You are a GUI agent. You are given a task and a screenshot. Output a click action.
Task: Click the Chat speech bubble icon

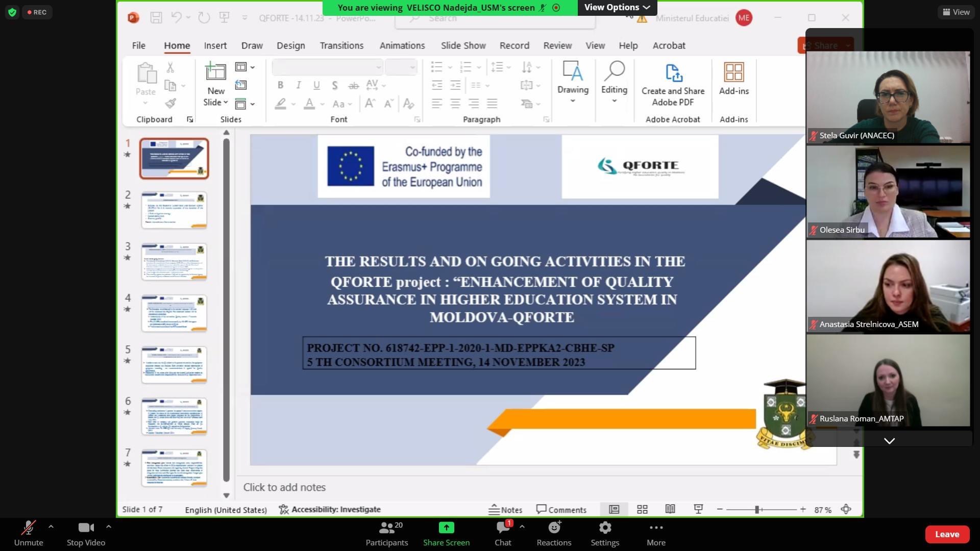tap(502, 528)
